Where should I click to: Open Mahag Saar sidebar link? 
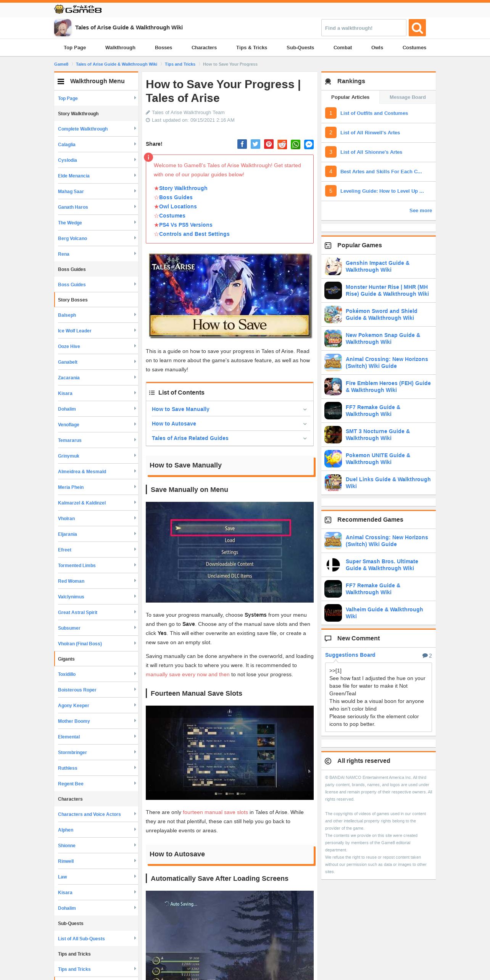pos(71,192)
